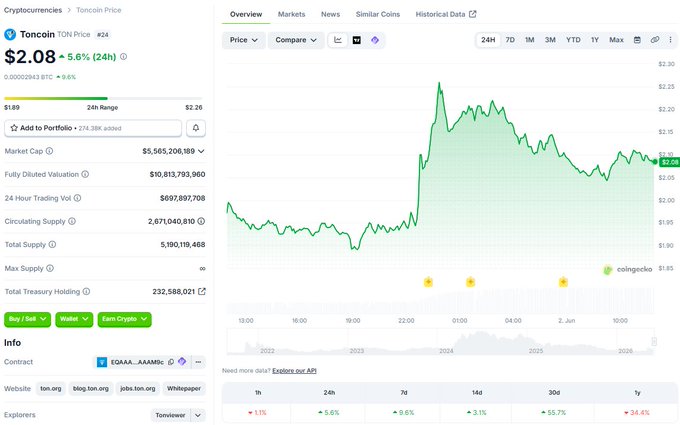Open the Historical Data tab
The height and width of the screenshot is (425, 680).
pos(446,14)
